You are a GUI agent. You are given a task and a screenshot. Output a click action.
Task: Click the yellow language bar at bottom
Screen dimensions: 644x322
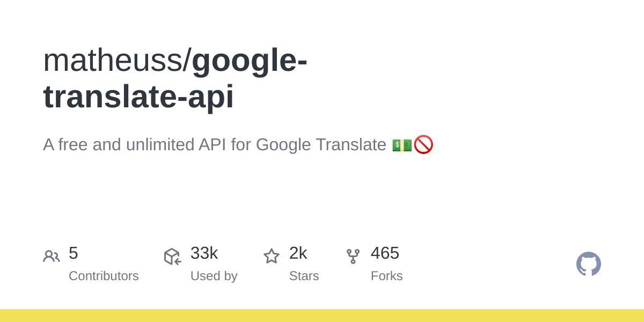coord(322,316)
